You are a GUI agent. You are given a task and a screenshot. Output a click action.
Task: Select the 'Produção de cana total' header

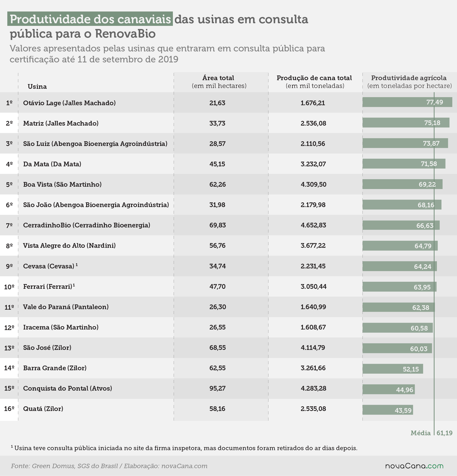click(314, 82)
